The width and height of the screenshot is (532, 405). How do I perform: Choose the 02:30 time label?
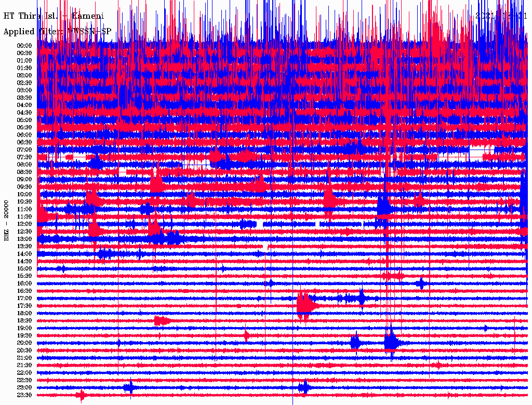24,83
